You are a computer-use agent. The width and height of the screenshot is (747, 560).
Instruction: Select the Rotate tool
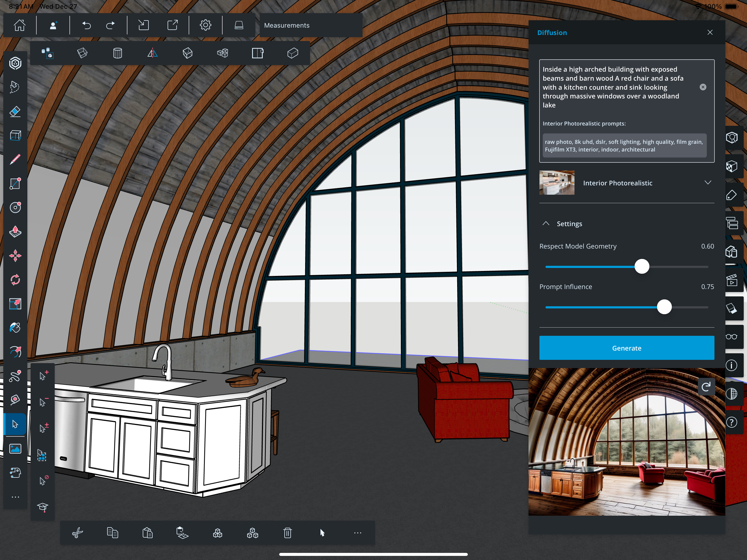pos(15,280)
